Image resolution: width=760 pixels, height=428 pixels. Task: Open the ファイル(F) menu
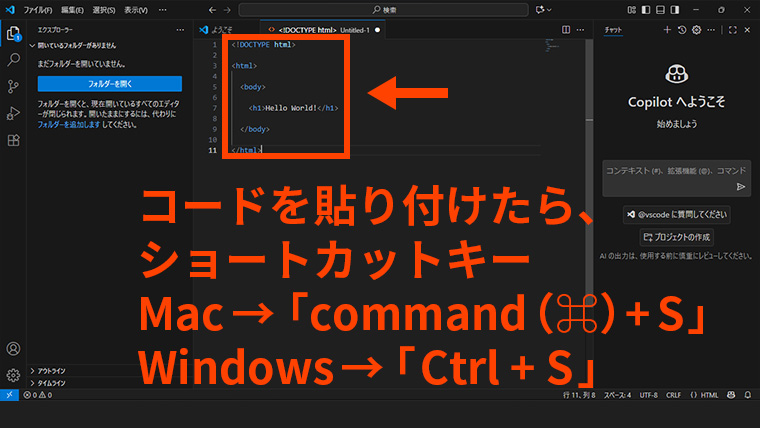coord(38,9)
